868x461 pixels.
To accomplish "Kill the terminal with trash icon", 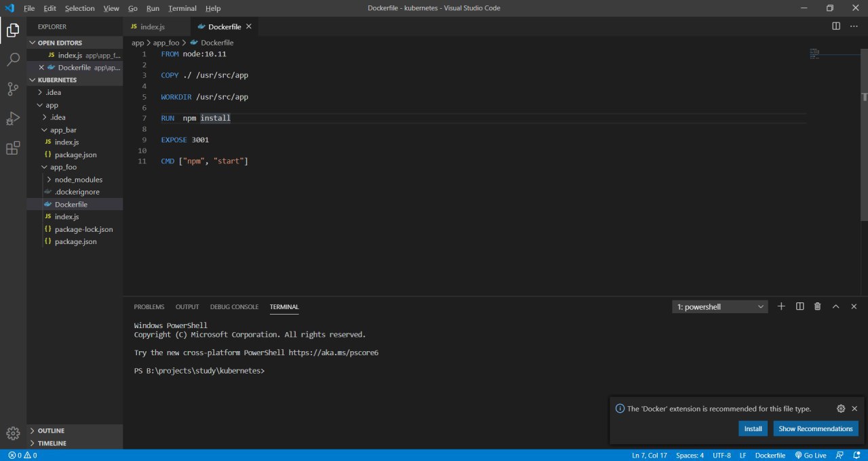I will coord(817,306).
